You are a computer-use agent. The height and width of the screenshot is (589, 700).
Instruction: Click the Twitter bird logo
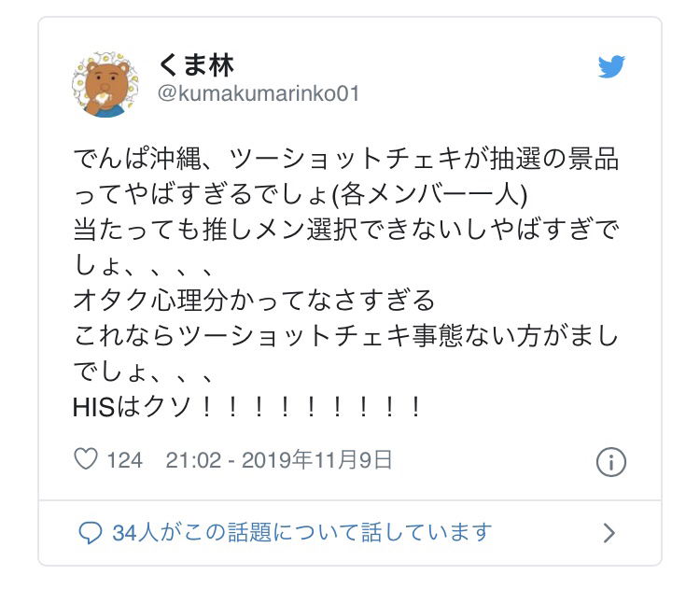point(611,66)
